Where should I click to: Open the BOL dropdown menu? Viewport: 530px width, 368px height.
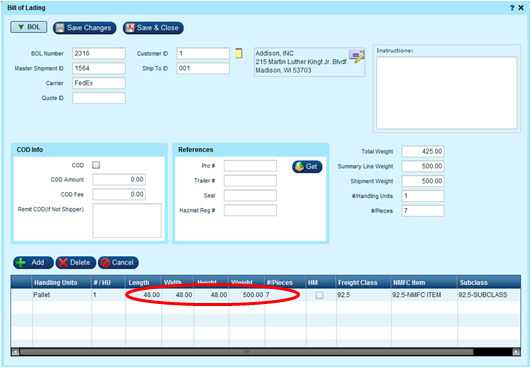[x=28, y=27]
